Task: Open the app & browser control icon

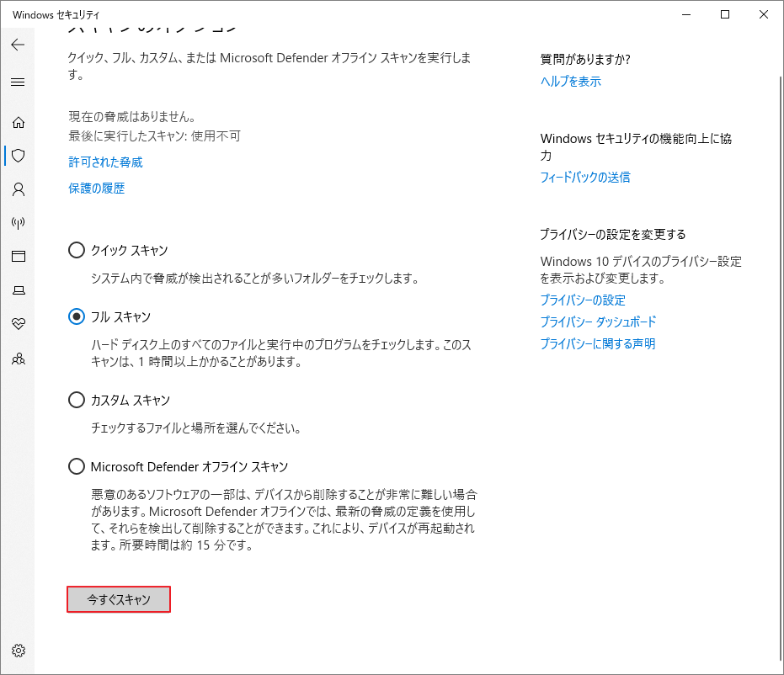Action: (19, 257)
